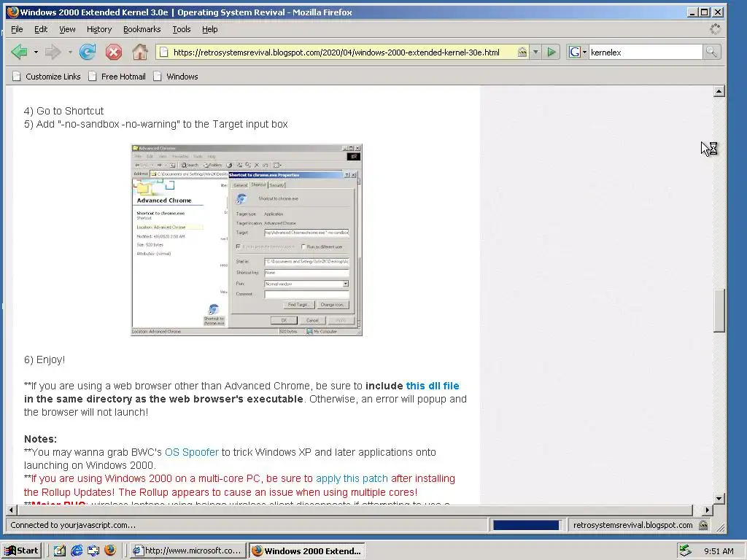This screenshot has height=560, width=747.
Task: Follow the 'apply this patch' link
Action: click(x=352, y=478)
